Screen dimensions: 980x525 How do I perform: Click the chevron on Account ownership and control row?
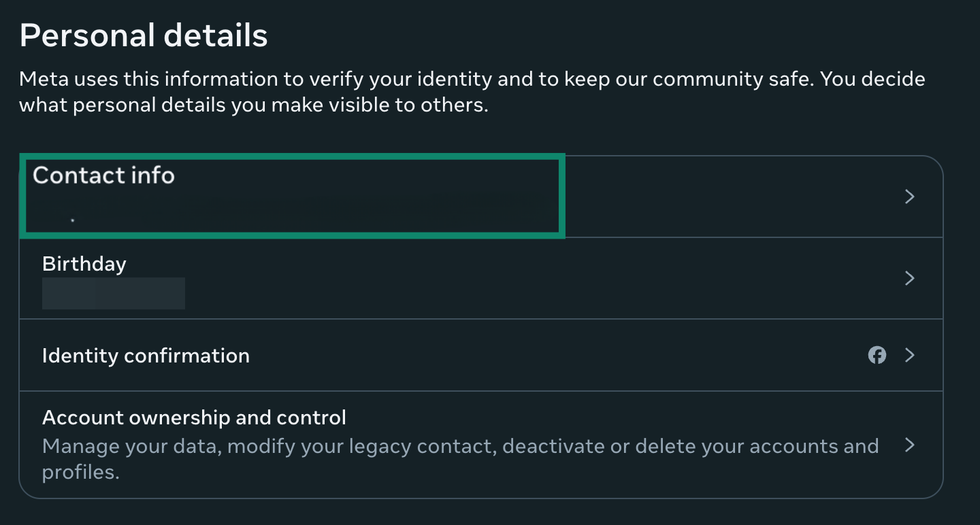pyautogui.click(x=910, y=445)
